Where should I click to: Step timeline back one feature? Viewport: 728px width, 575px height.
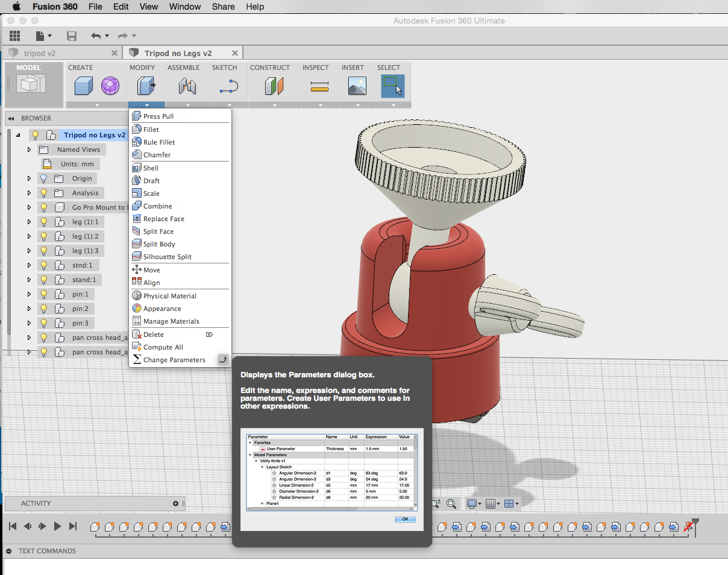27,526
